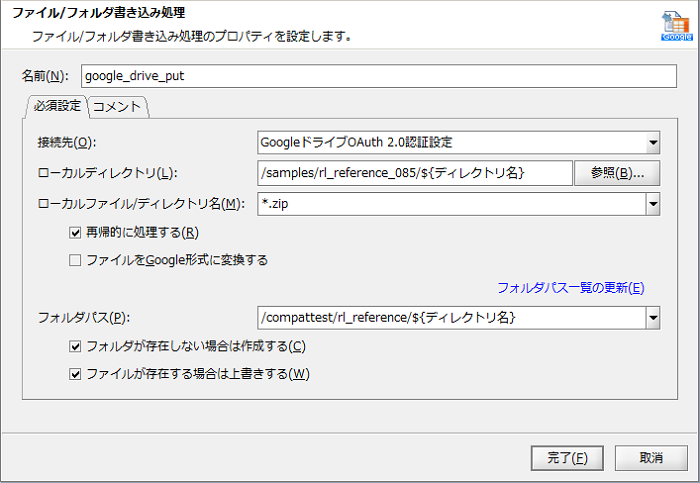Expand the フォルダパス dropdown arrow

[652, 318]
